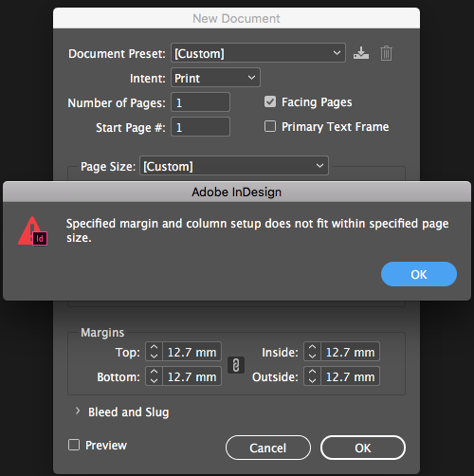Click the blue OK button in alert
This screenshot has height=476, width=474.
coord(419,274)
